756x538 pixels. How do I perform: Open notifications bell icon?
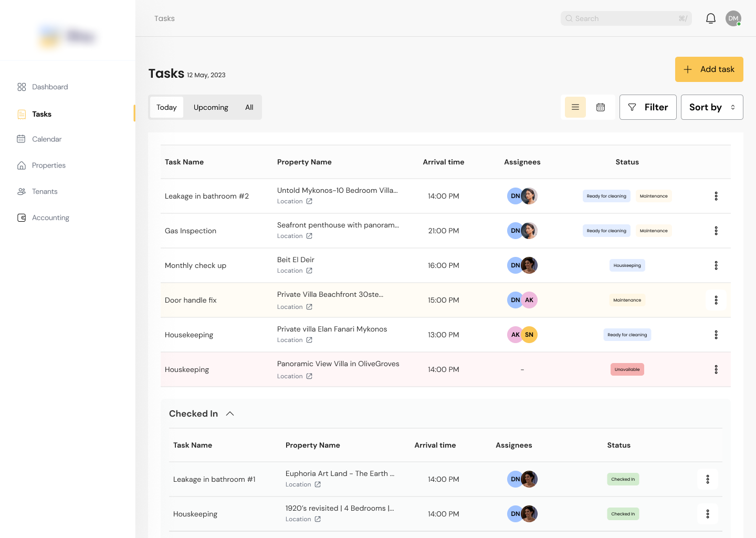(711, 18)
